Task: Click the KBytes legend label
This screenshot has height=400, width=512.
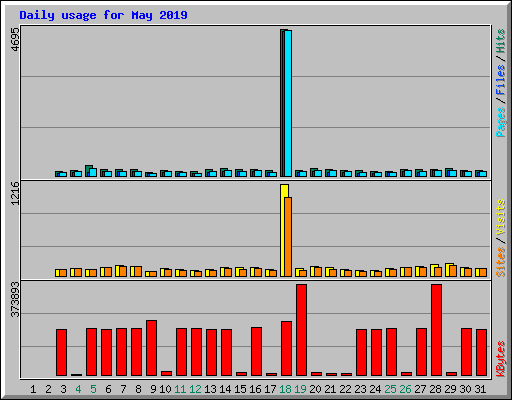Action: (500, 359)
